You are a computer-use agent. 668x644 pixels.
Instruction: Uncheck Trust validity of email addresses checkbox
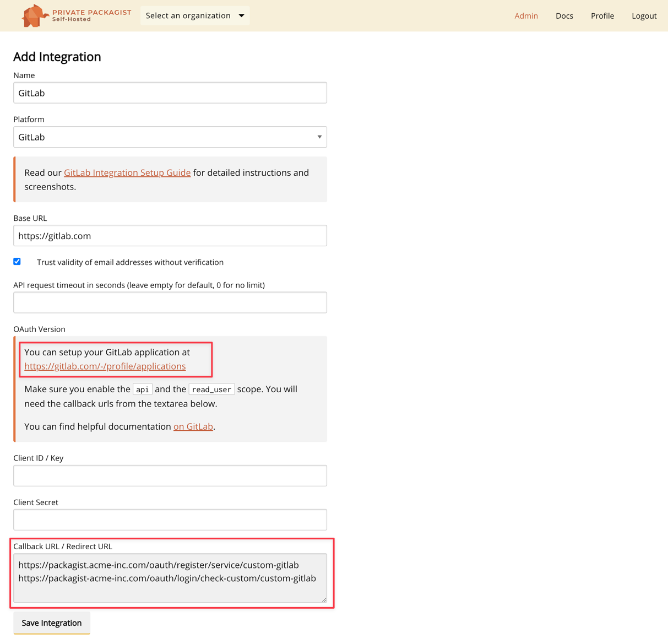click(x=17, y=262)
